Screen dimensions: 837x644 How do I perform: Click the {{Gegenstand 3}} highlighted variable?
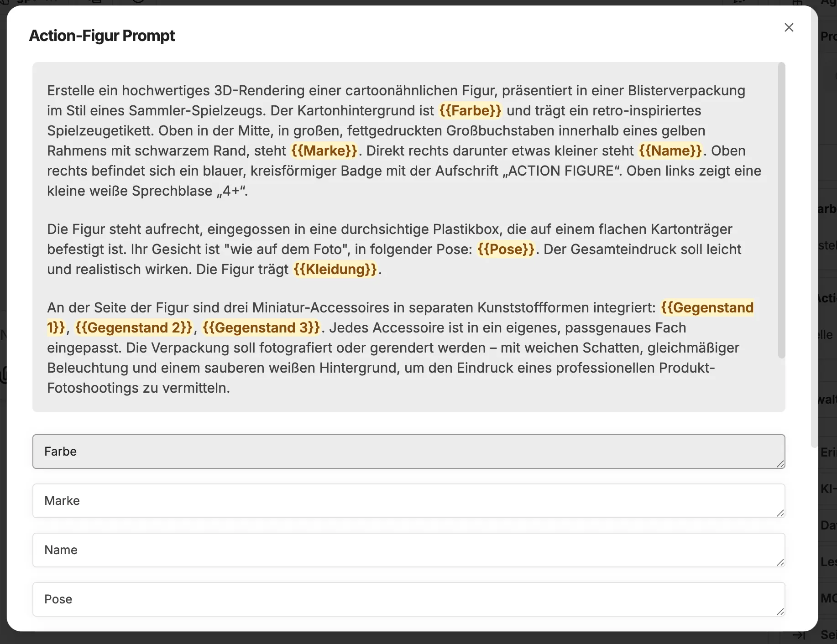[261, 328]
